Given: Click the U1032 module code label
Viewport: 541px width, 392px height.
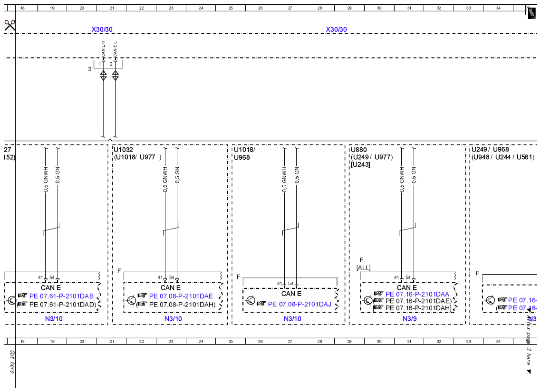Looking at the screenshot, I should pos(123,150).
